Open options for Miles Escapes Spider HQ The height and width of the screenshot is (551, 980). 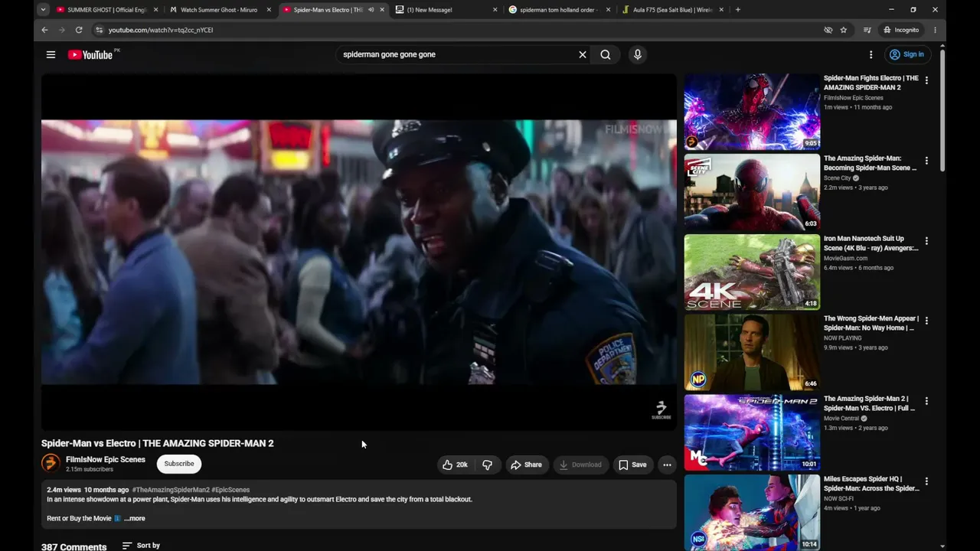click(x=926, y=481)
